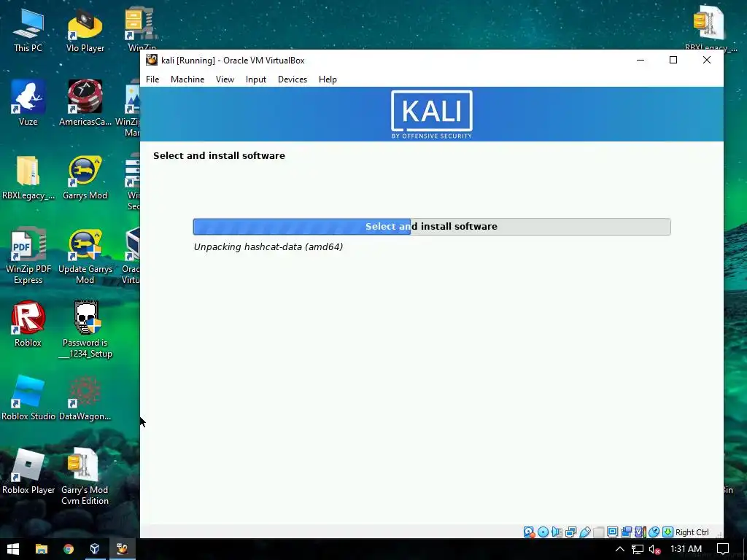This screenshot has height=560, width=747.
Task: Click the install software progress bar
Action: coord(432,227)
